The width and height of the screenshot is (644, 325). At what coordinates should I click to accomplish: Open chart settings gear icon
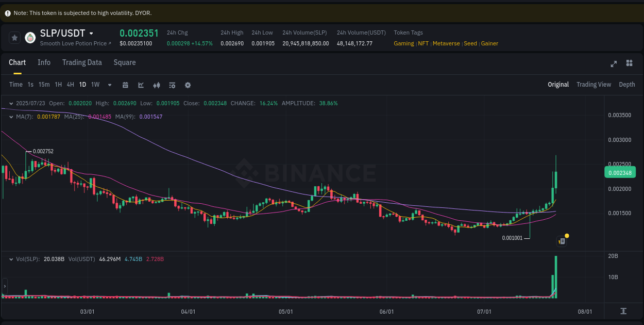coord(188,85)
